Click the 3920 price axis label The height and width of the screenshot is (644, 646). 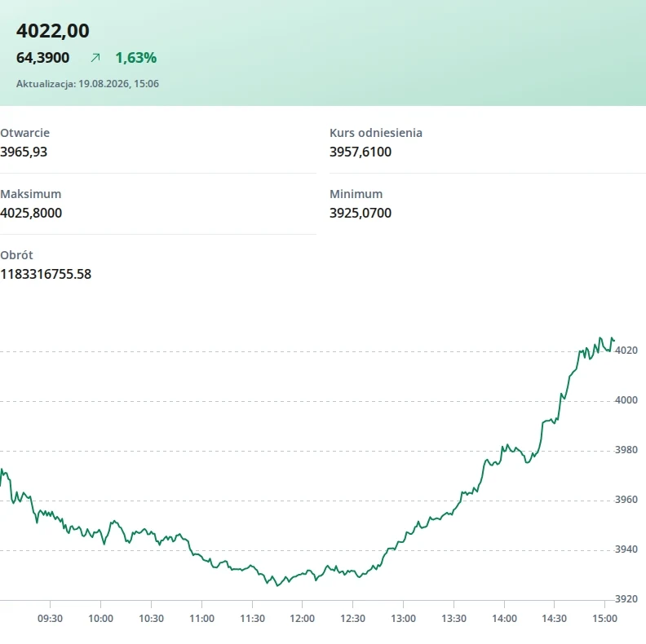(626, 599)
